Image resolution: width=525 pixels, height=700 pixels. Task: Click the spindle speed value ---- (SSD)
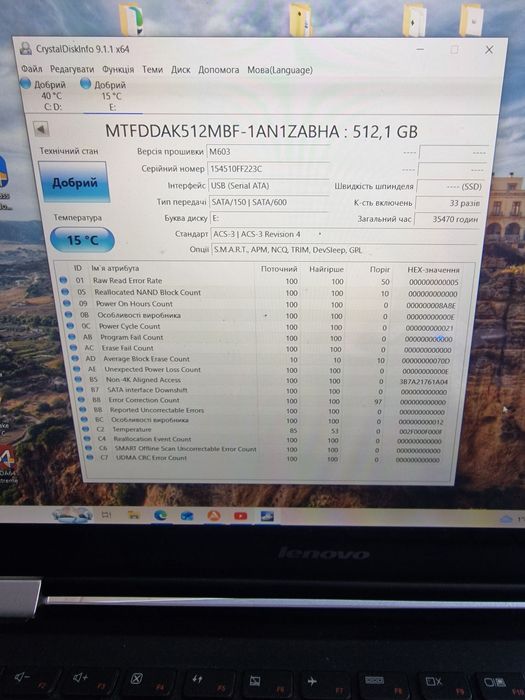click(450, 187)
